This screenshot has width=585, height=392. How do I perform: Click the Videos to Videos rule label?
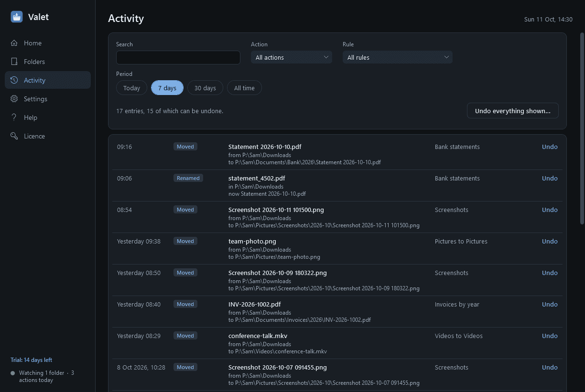click(459, 336)
